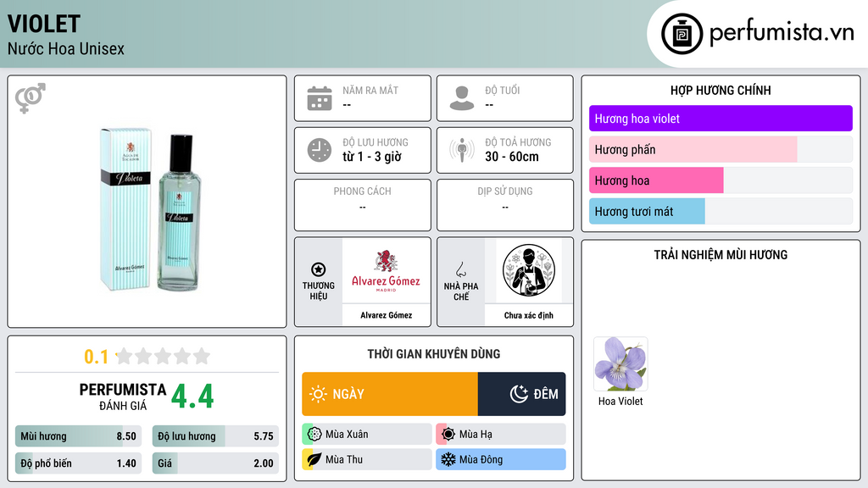Open the Violeta perfume bottle product image
The height and width of the screenshot is (488, 868).
click(x=151, y=210)
